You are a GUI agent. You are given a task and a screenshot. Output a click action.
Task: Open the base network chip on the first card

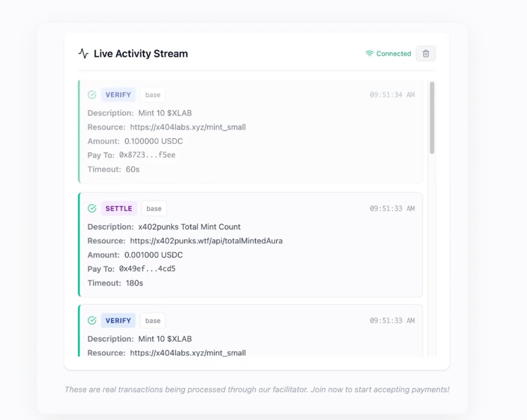pos(152,94)
